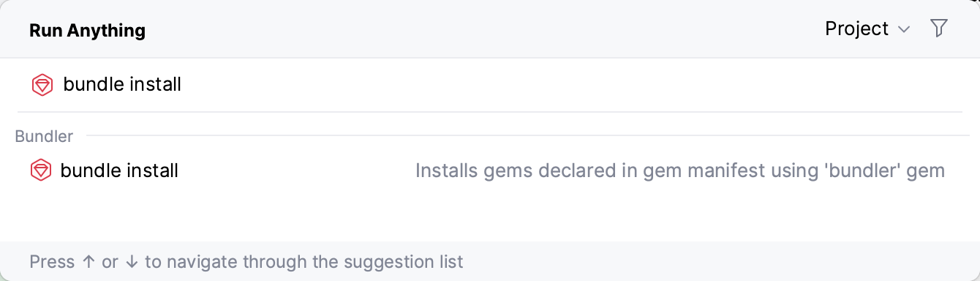This screenshot has width=980, height=281.
Task: Click the 'Run Anything' popup title
Action: (87, 31)
